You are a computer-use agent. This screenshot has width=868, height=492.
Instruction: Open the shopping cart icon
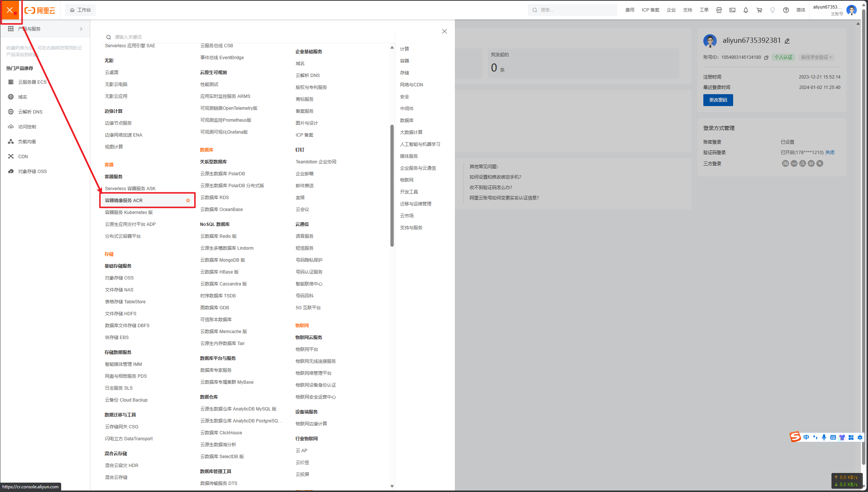[x=759, y=10]
